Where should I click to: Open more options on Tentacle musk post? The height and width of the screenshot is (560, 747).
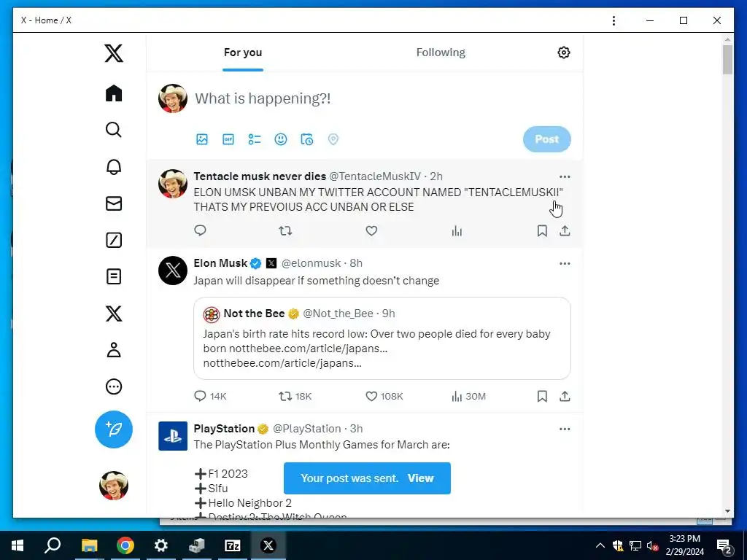565,176
